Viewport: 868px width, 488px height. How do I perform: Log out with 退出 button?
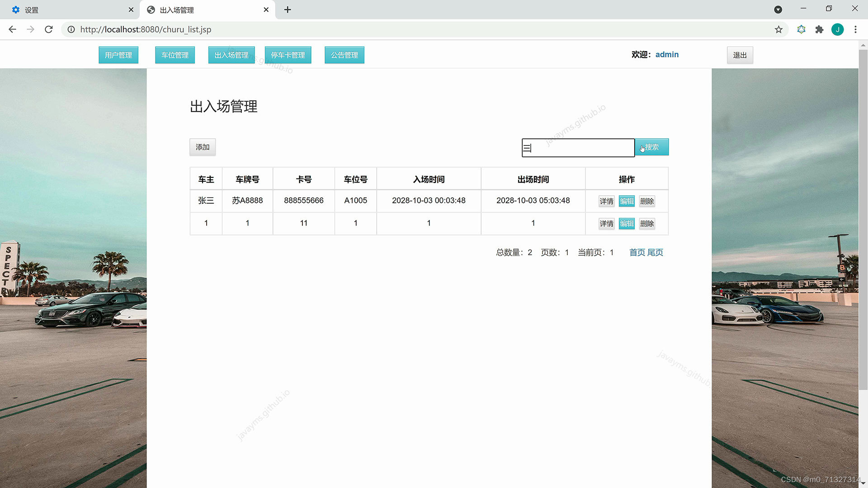740,55
